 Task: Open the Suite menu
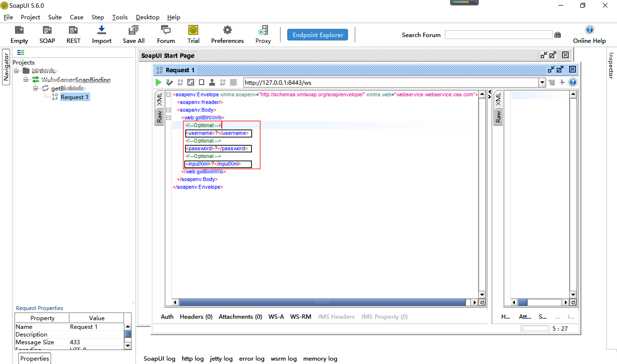coord(55,17)
